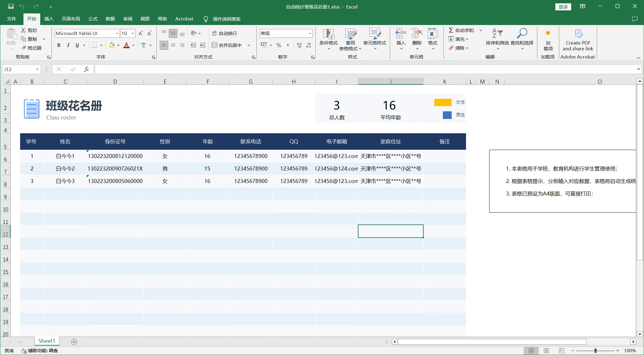Click the Sort and Filter icon
The width and height of the screenshot is (644, 355).
(x=497, y=34)
